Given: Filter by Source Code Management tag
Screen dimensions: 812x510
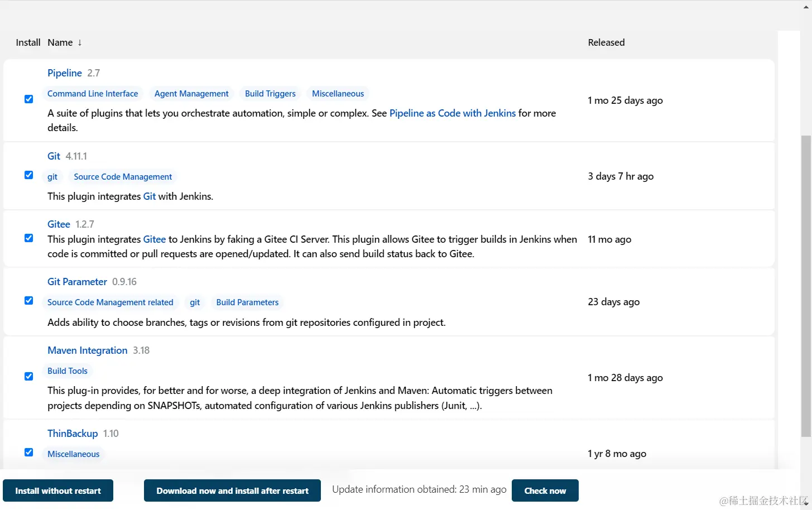Looking at the screenshot, I should pyautogui.click(x=123, y=177).
